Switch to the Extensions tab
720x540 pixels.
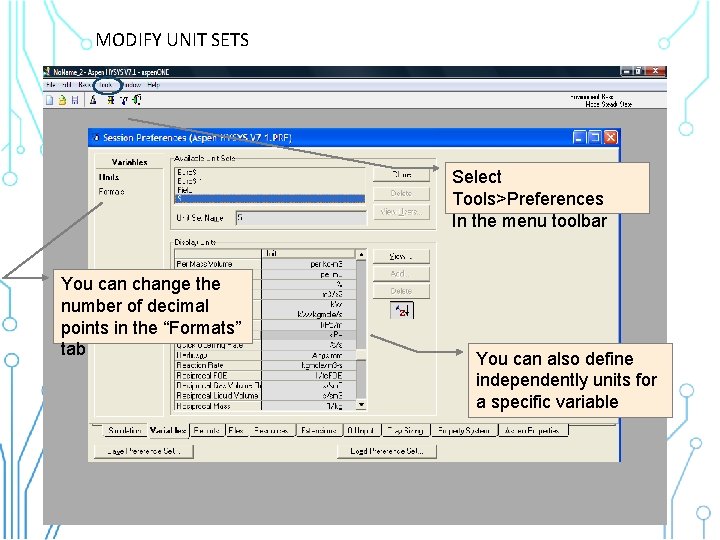(x=319, y=431)
